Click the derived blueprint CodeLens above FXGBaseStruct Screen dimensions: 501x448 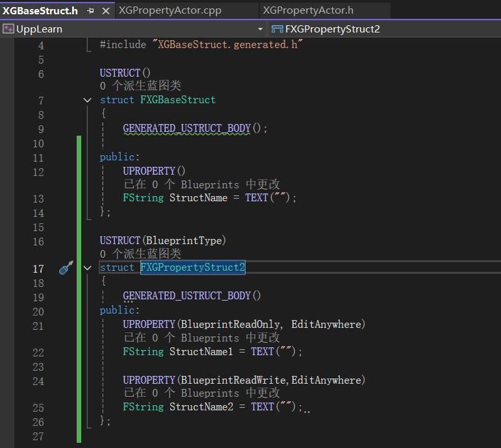click(140, 86)
